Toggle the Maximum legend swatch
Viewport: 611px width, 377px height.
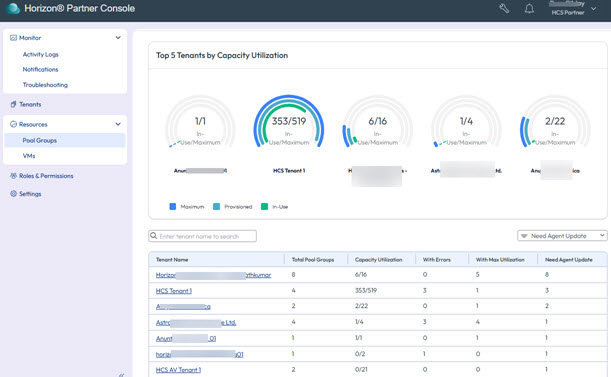pyautogui.click(x=173, y=207)
